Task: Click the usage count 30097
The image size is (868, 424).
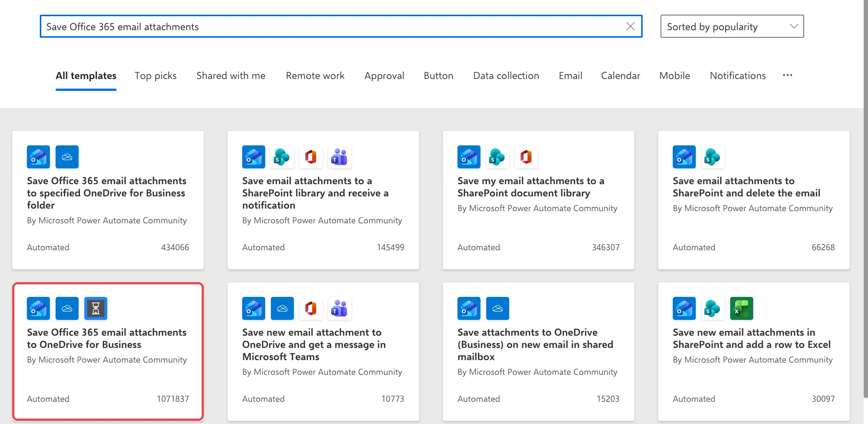Action: pyautogui.click(x=823, y=399)
